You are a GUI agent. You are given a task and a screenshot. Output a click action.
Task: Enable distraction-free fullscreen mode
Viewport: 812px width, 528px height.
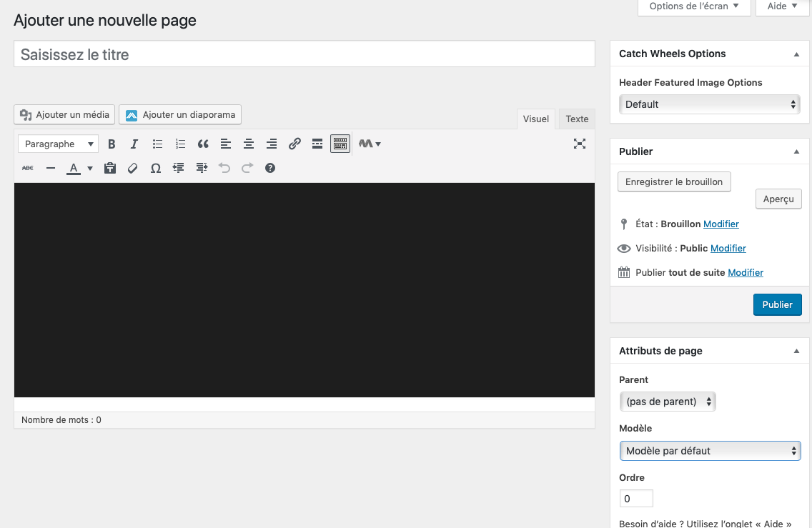click(x=580, y=144)
